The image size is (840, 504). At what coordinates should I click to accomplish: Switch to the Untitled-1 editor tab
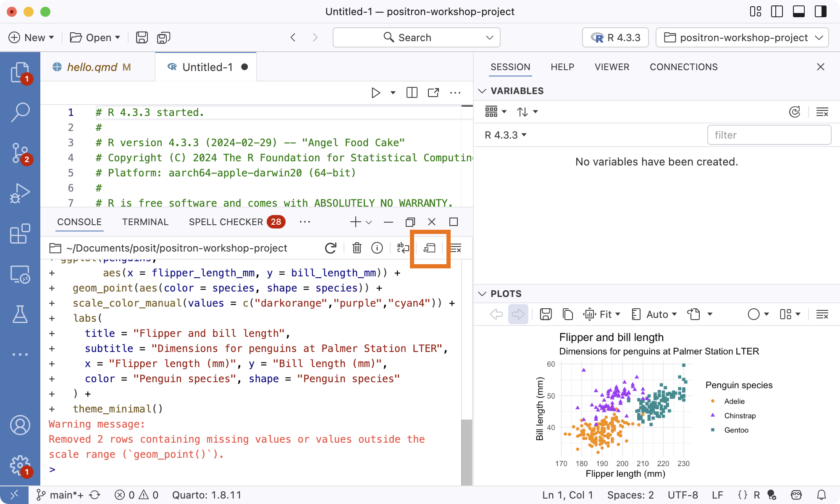point(207,67)
